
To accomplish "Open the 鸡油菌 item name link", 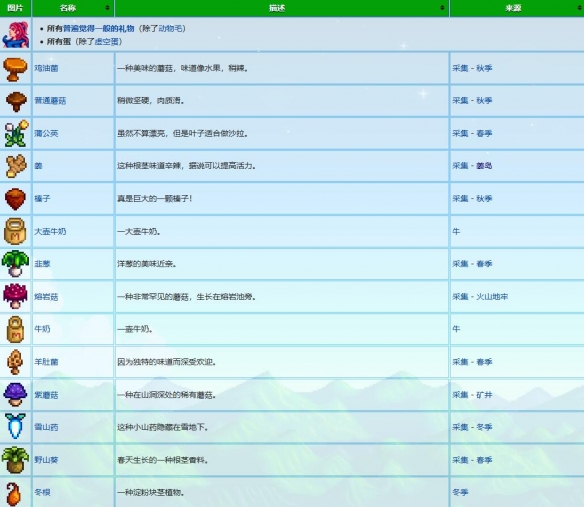I will tap(46, 68).
